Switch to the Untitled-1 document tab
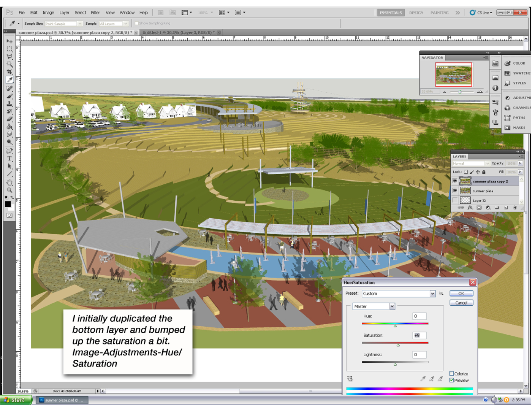Image resolution: width=532 pixels, height=411 pixels. (178, 33)
